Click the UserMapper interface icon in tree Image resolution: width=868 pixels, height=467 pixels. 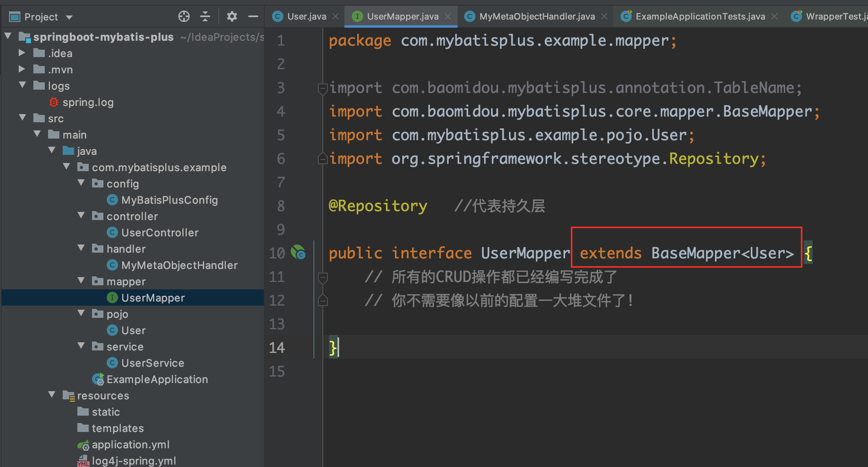click(112, 297)
